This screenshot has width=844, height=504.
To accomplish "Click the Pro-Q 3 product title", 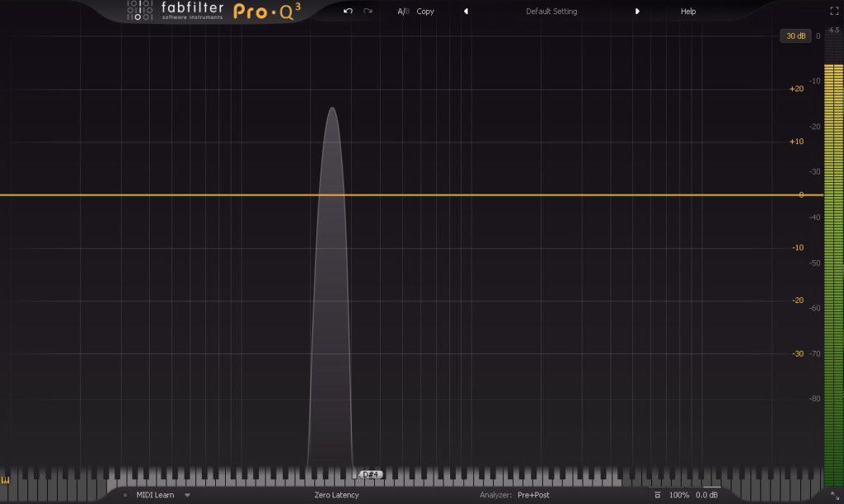I will (267, 12).
